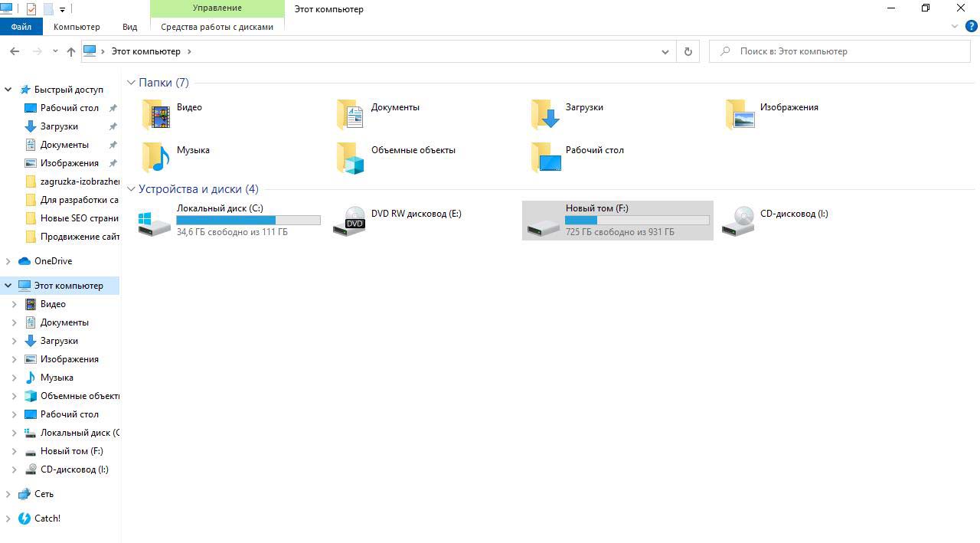
Task: Switch to the Вид ribbon tab
Action: (129, 27)
